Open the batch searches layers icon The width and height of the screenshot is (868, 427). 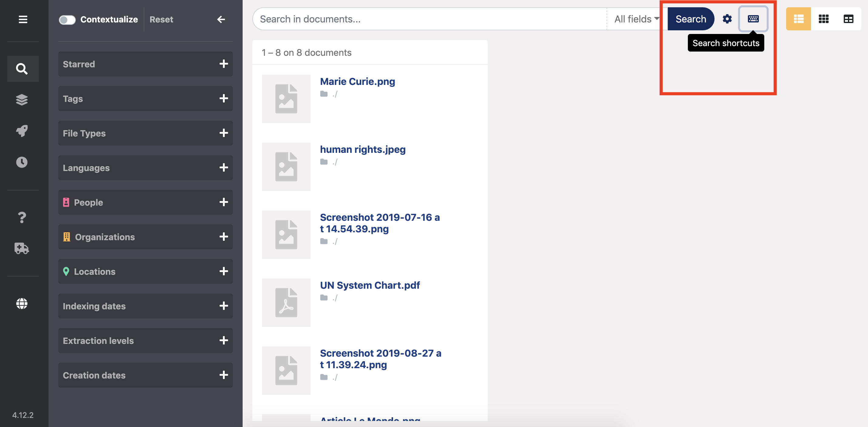tap(22, 100)
